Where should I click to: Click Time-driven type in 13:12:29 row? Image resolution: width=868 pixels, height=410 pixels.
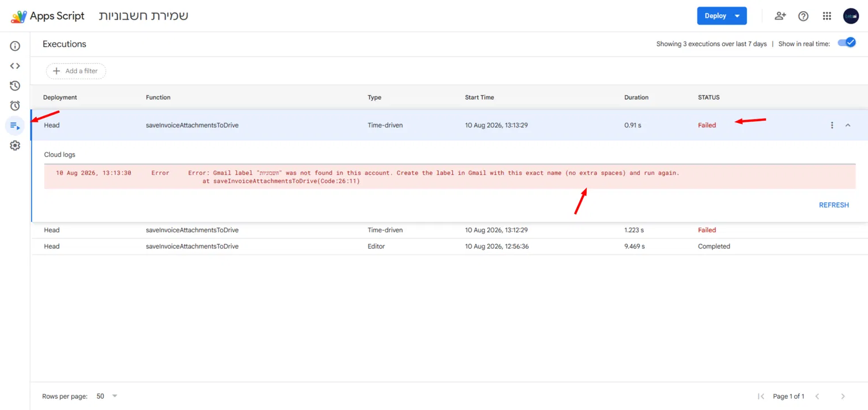coord(385,230)
